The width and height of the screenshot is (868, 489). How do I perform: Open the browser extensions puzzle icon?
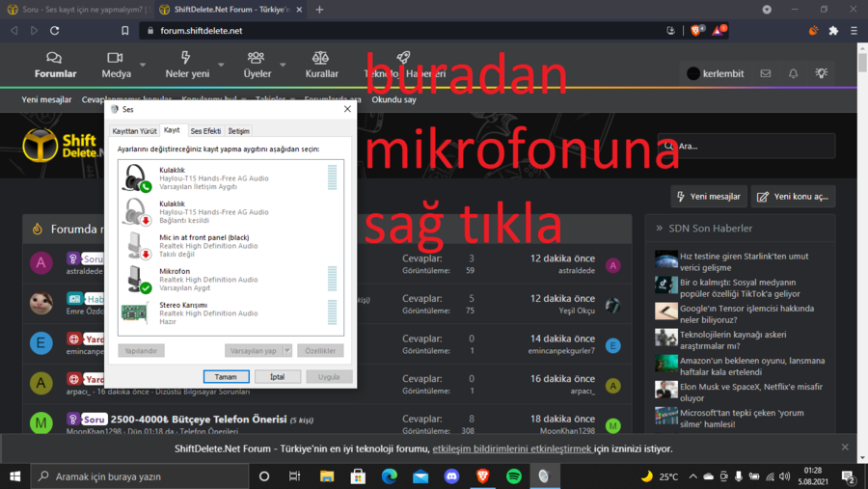tap(833, 31)
